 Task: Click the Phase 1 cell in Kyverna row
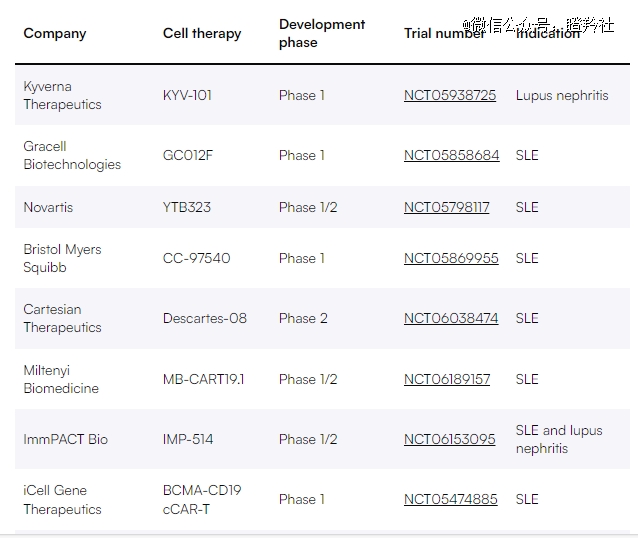pos(302,95)
